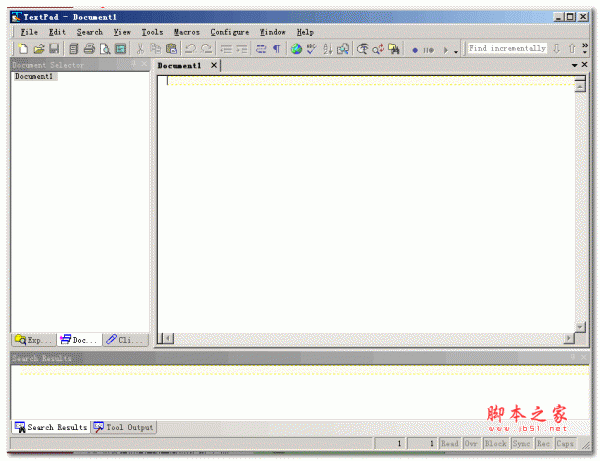The image size is (600, 461).
Task: Open the Edit menu
Action: click(x=57, y=32)
